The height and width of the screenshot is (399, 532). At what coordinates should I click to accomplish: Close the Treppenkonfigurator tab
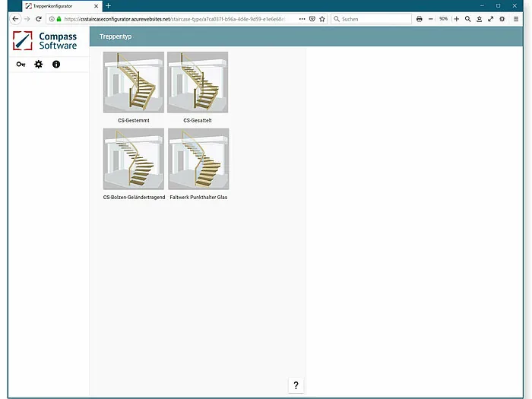pyautogui.click(x=96, y=6)
